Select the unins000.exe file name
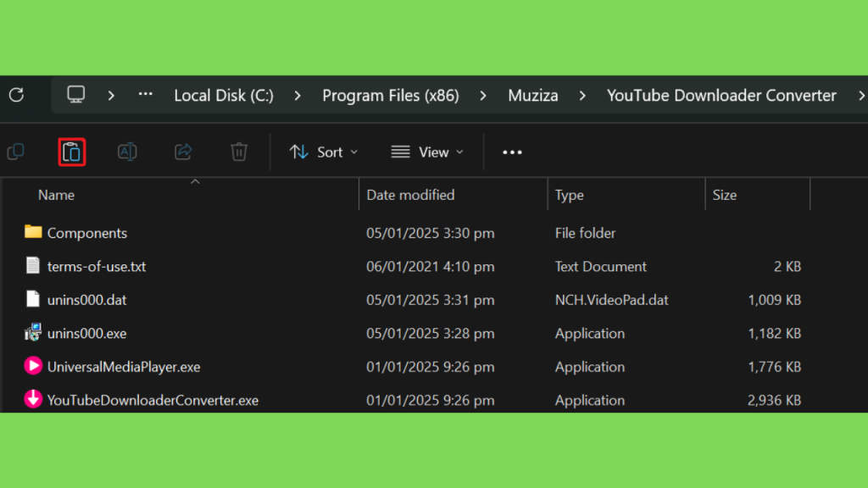The width and height of the screenshot is (868, 488). [x=87, y=334]
